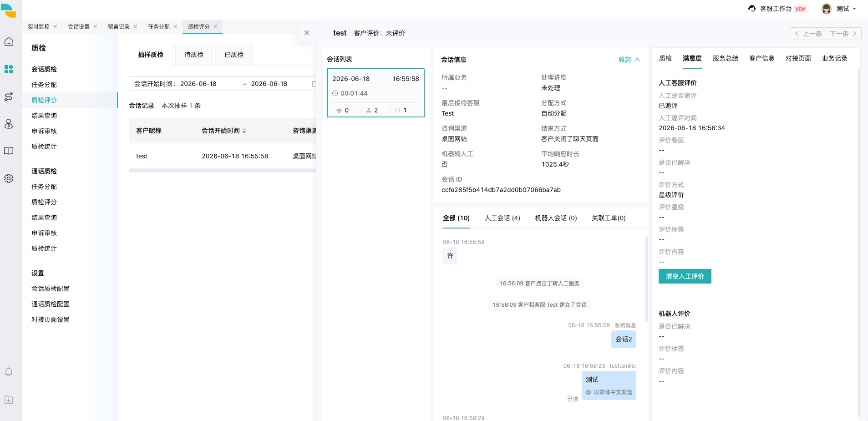This screenshot has height=421, width=868.
Task: Show 机器人会话 (0) tab
Action: click(x=556, y=218)
